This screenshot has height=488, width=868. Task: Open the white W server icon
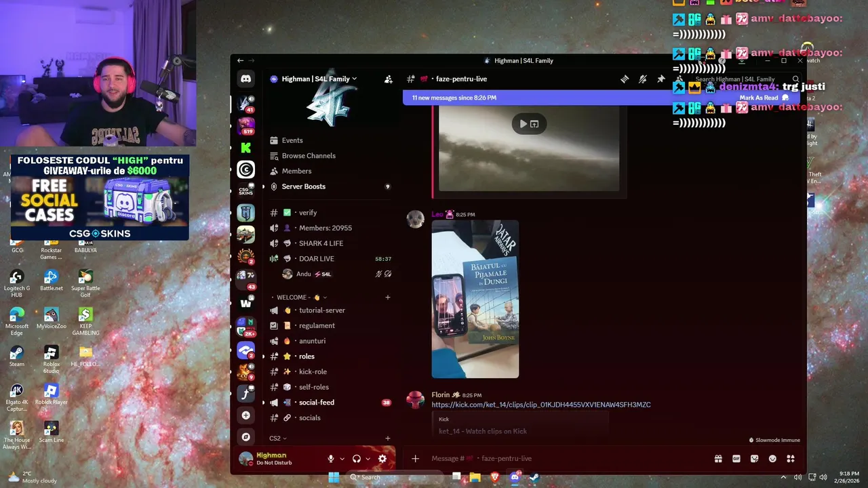point(245,303)
